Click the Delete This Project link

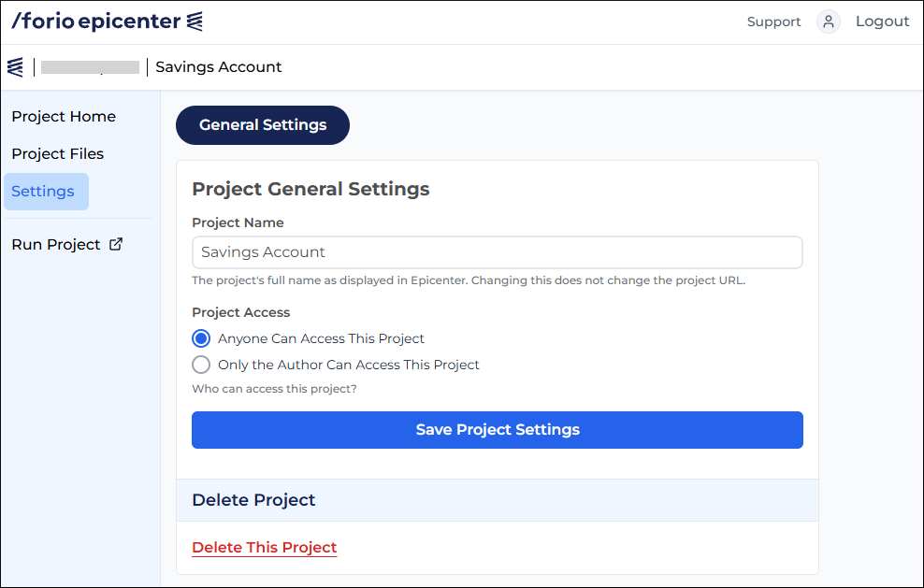264,547
